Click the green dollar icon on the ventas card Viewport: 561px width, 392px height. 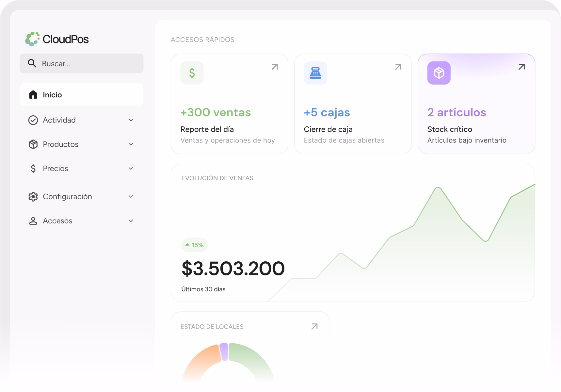[192, 73]
